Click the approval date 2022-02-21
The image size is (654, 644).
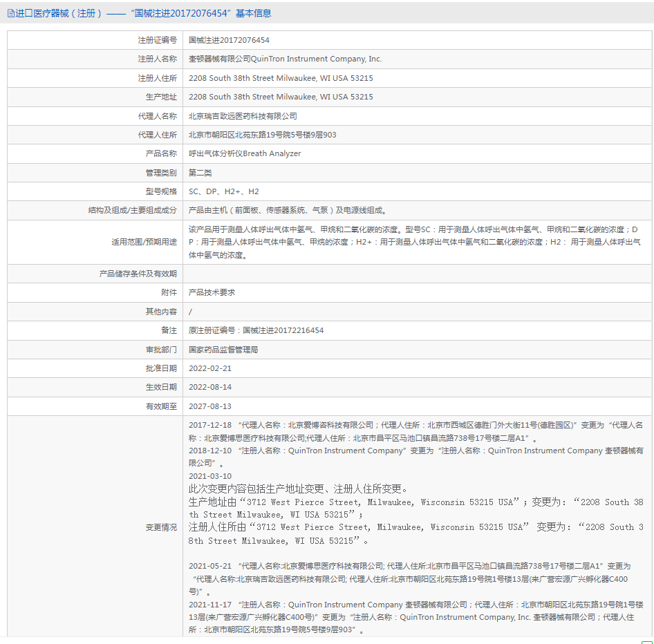(209, 368)
